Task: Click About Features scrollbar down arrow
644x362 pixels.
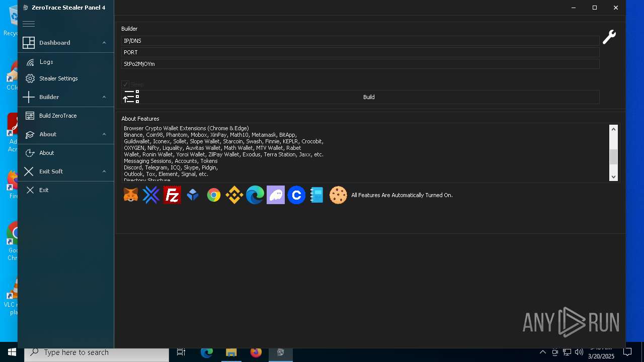Action: pos(613,177)
